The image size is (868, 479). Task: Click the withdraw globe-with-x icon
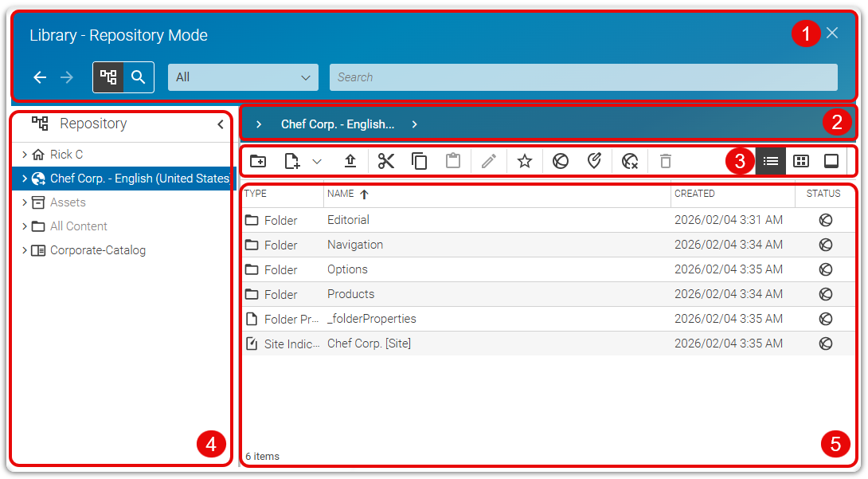point(630,161)
